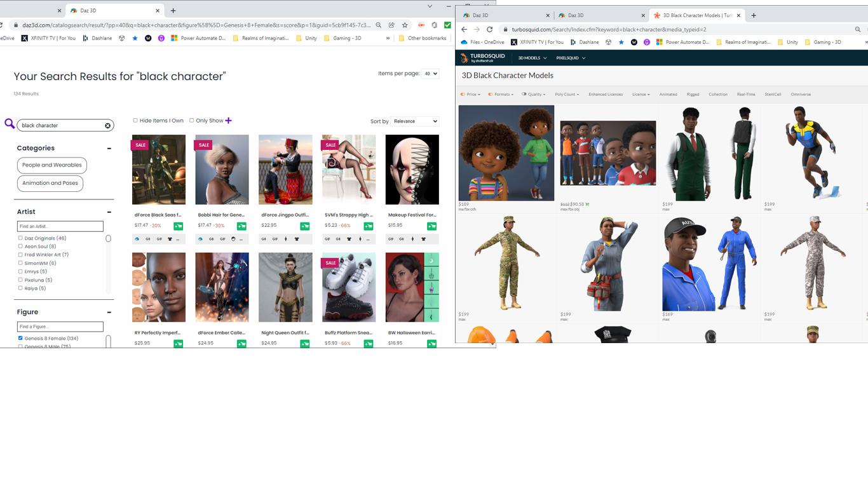868x488 pixels.
Task: Filter TurboSquid results by Rigged
Action: point(693,94)
